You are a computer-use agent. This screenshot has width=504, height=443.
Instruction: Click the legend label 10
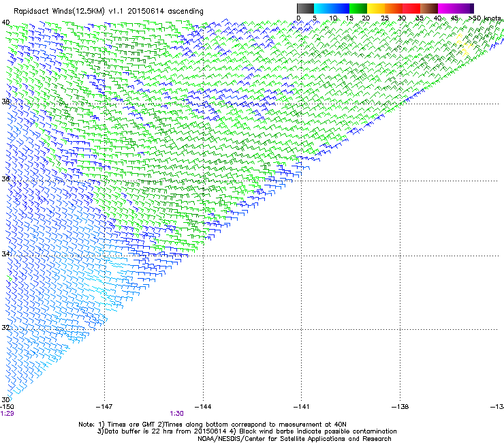[333, 18]
